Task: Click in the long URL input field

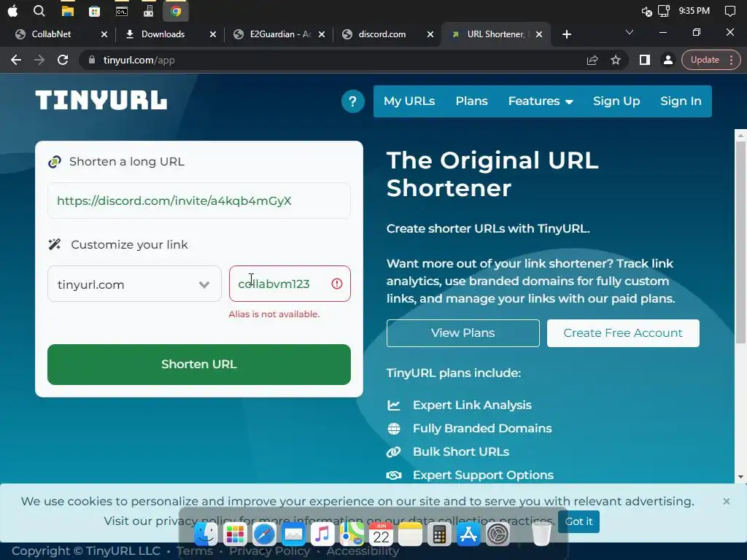Action: click(x=199, y=201)
